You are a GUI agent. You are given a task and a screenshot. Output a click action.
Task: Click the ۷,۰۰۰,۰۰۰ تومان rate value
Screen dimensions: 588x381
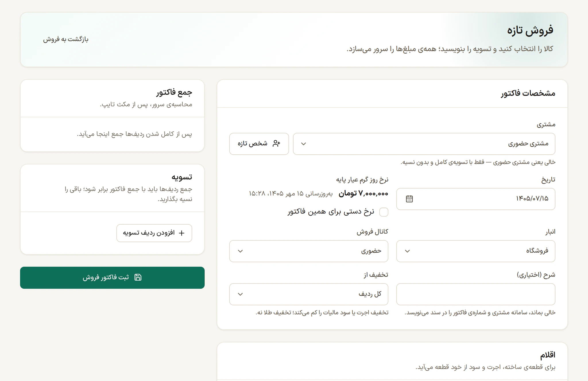(x=363, y=194)
